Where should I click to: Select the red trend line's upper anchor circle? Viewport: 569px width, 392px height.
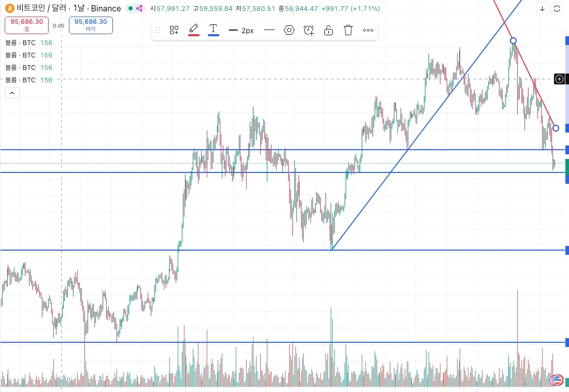coord(513,40)
